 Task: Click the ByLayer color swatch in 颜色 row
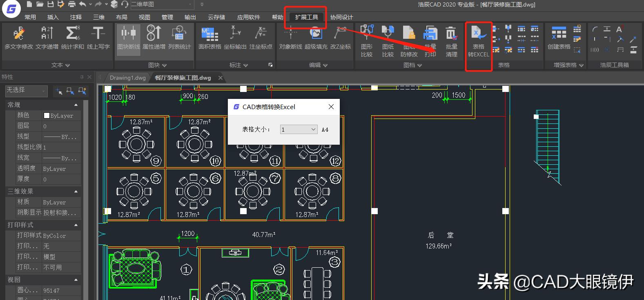pos(47,116)
